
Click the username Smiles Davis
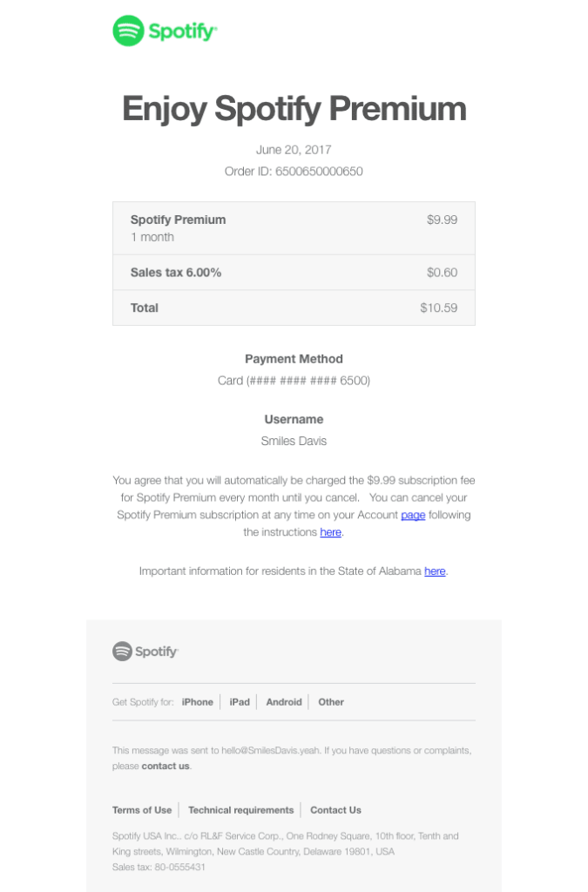click(294, 441)
